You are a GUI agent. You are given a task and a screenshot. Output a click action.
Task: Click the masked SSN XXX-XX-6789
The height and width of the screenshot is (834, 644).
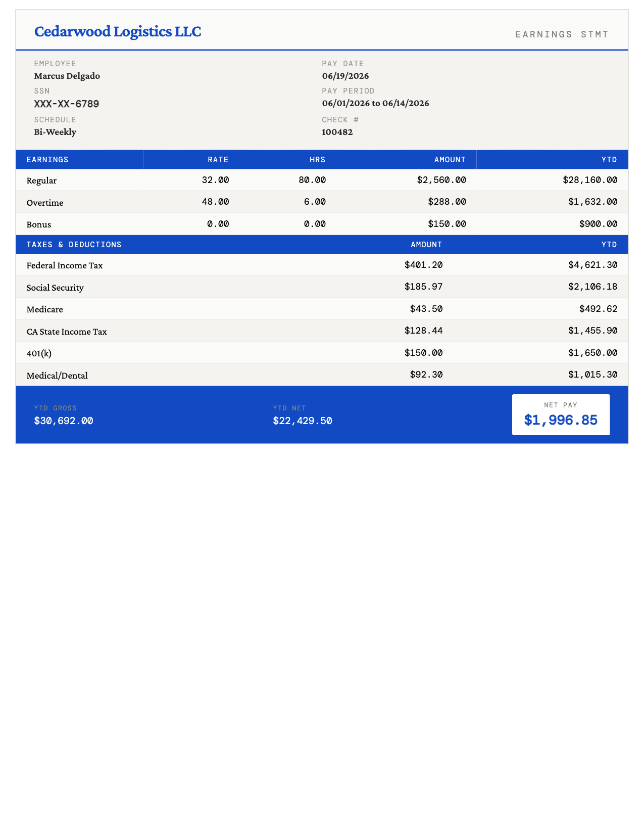pyautogui.click(x=67, y=104)
